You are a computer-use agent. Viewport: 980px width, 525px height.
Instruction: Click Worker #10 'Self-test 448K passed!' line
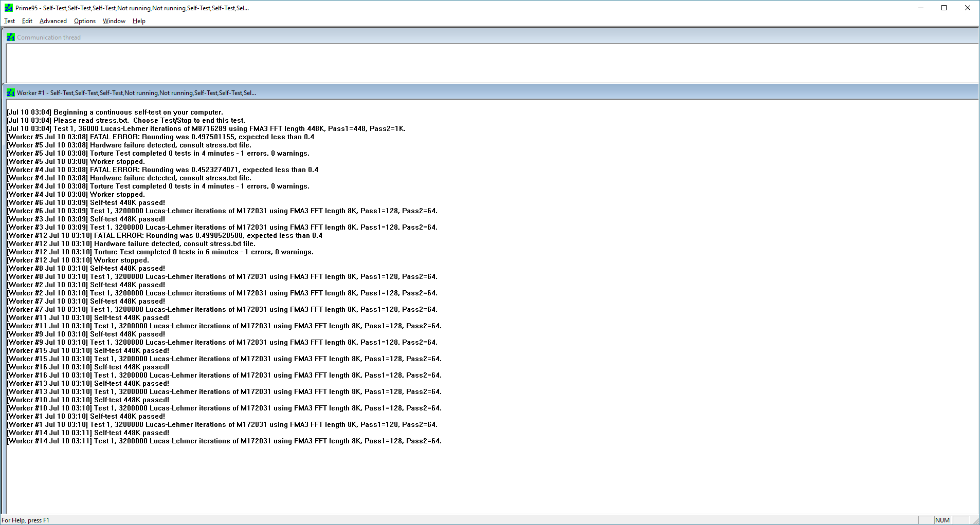point(88,400)
